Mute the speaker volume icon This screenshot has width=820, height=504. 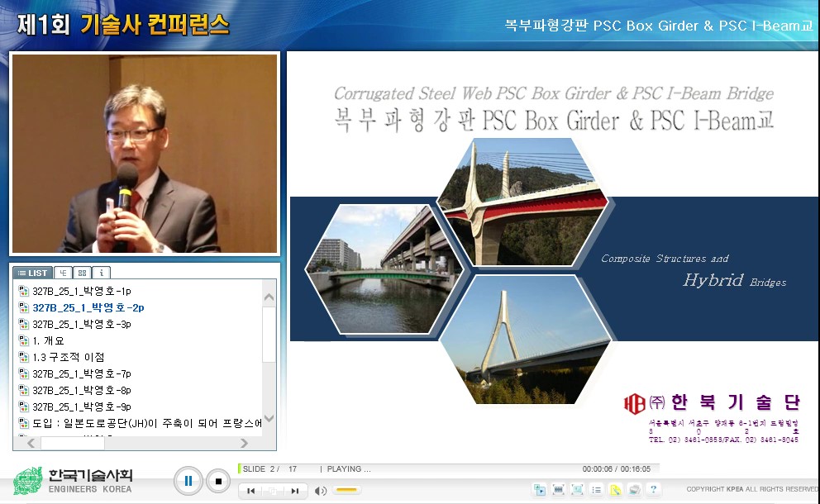(320, 491)
